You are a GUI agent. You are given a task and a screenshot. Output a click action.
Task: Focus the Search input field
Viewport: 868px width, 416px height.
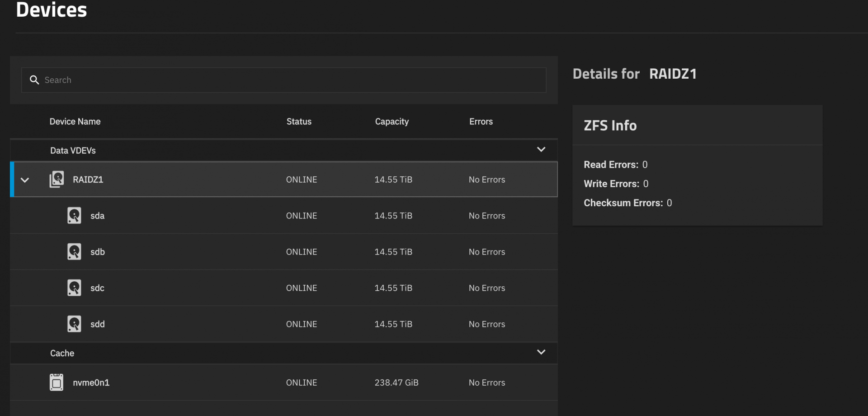(x=284, y=80)
